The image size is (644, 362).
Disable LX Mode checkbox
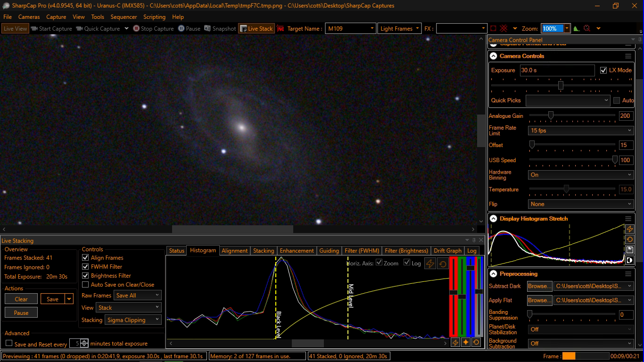coord(603,70)
